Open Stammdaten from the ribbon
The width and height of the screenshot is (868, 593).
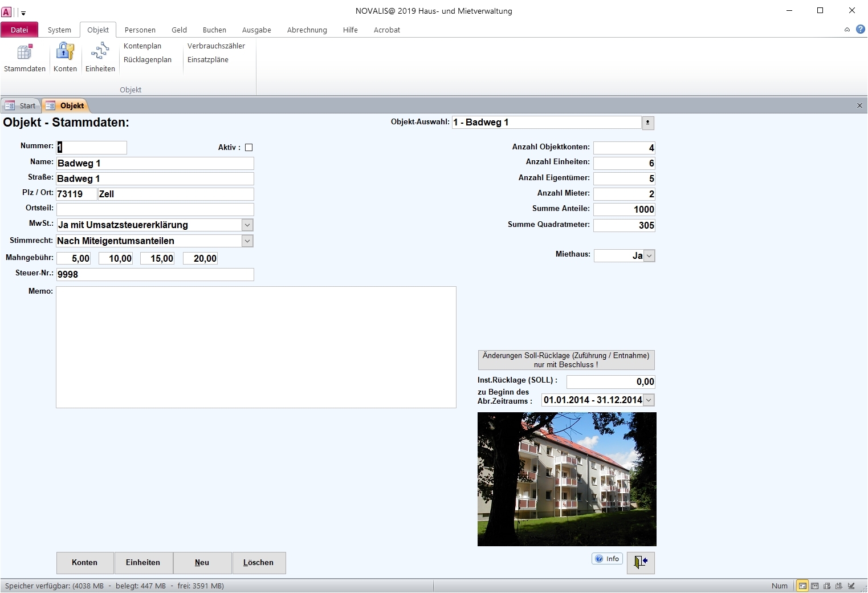pos(25,58)
